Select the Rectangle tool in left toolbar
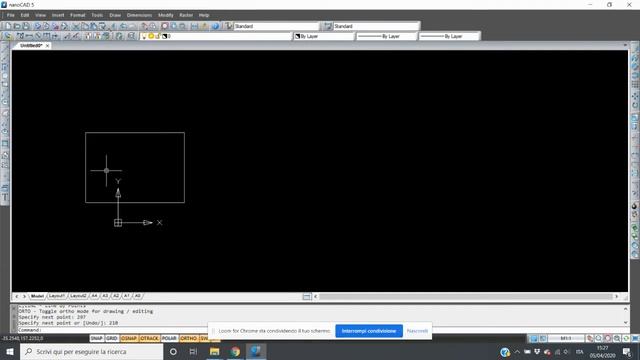 pyautogui.click(x=5, y=84)
